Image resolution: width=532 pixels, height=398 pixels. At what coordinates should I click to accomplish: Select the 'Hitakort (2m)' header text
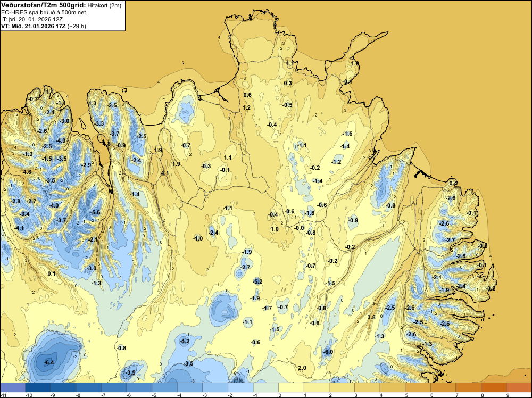[x=104, y=5]
